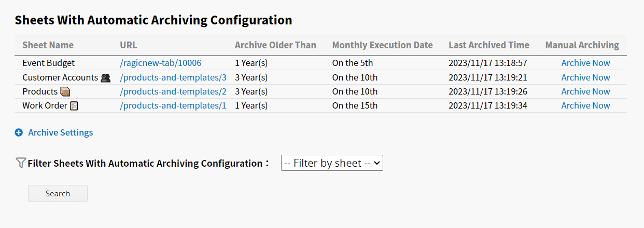This screenshot has width=644, height=228.
Task: Click the Search button
Action: click(58, 193)
